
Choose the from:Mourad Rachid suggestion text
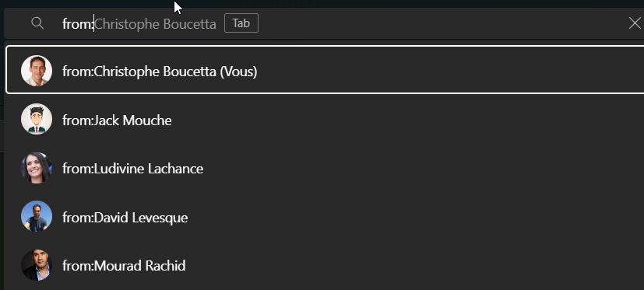124,266
